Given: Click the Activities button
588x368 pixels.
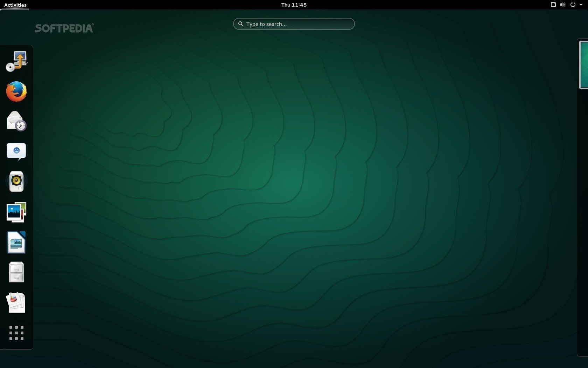Looking at the screenshot, I should 15,5.
